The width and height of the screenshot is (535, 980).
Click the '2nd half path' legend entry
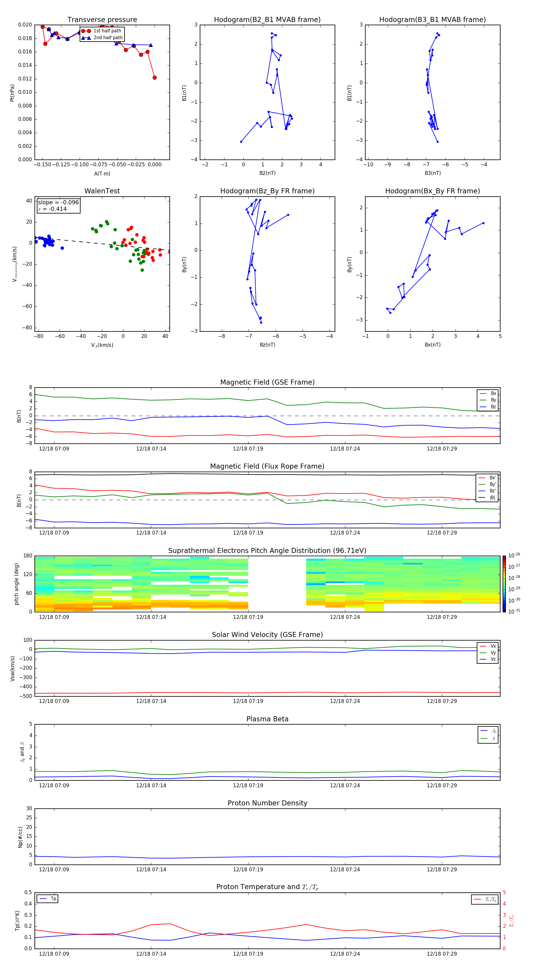tap(102, 38)
